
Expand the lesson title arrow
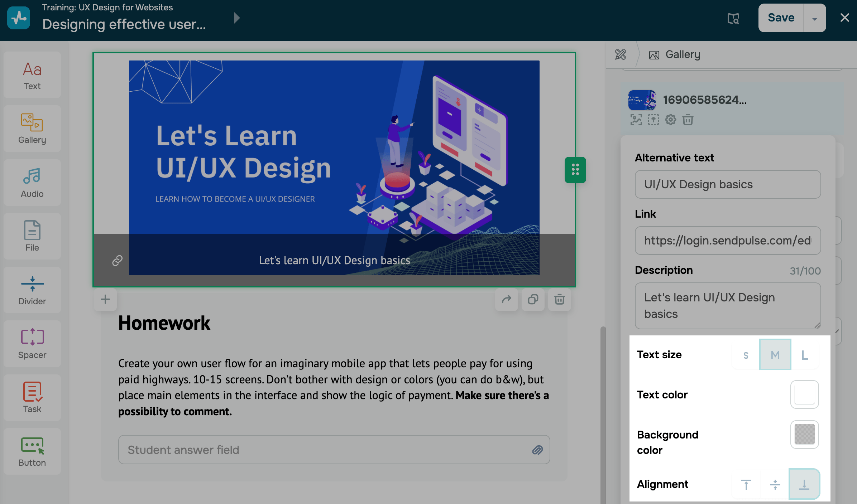(x=236, y=18)
